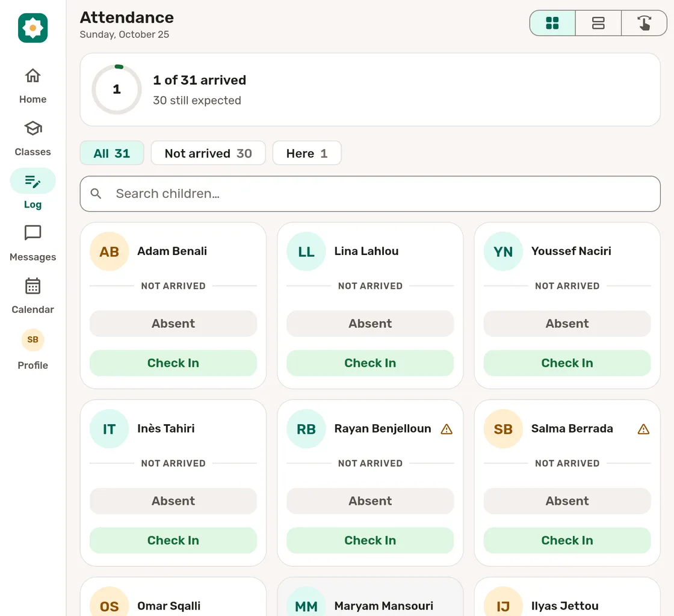The height and width of the screenshot is (616, 674).
Task: Mark Salma Berrada as Absent
Action: (567, 501)
